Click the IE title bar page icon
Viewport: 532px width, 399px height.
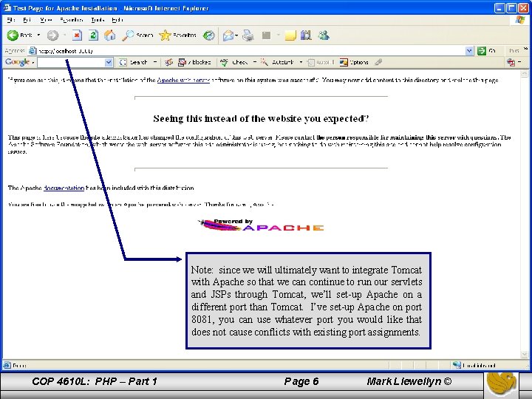click(x=7, y=7)
